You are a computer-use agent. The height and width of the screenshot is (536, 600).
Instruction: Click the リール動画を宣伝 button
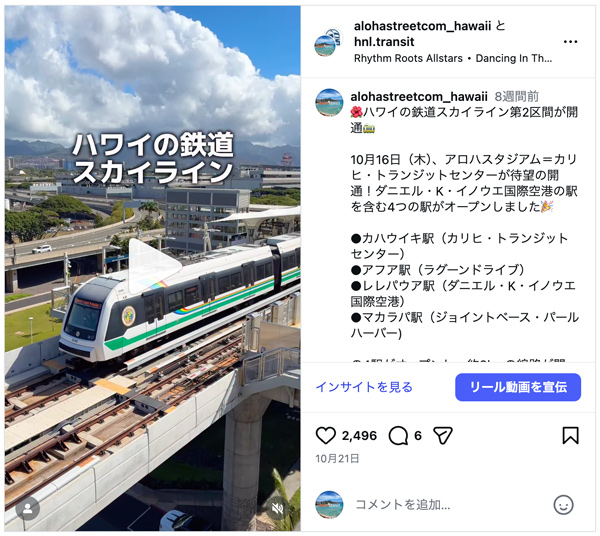pyautogui.click(x=518, y=387)
